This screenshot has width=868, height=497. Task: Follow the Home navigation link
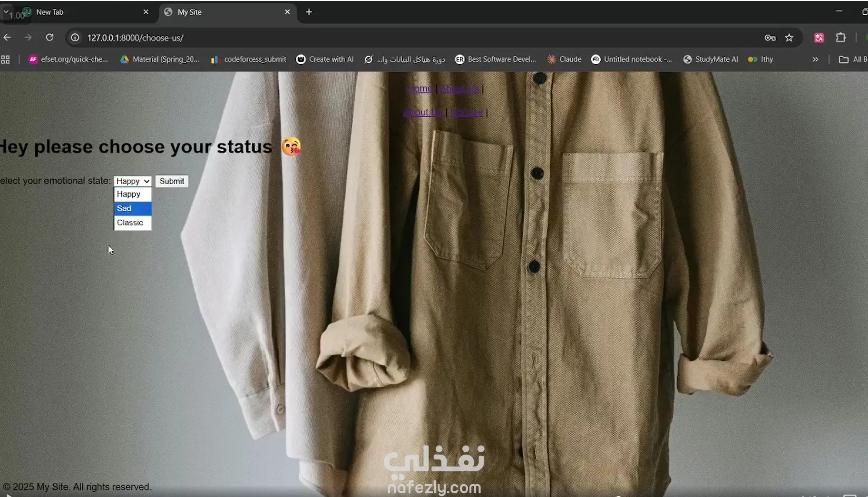(x=419, y=89)
